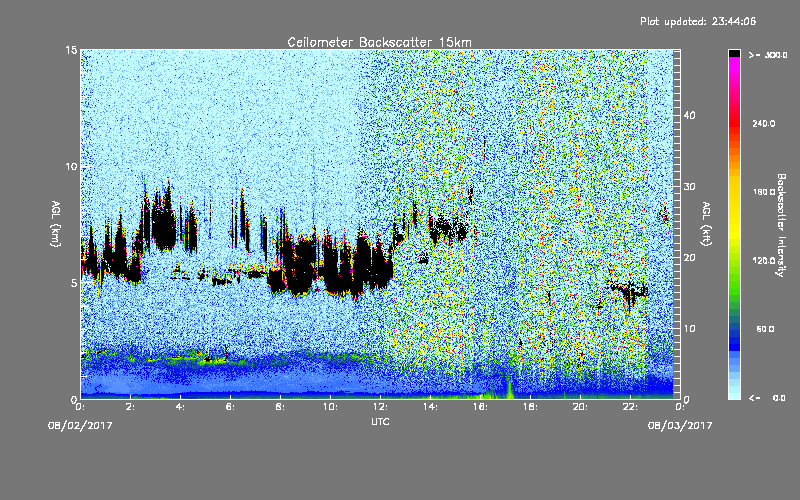800x500 pixels.
Task: Click the 22: hour tick on time axis
Action: tap(630, 407)
